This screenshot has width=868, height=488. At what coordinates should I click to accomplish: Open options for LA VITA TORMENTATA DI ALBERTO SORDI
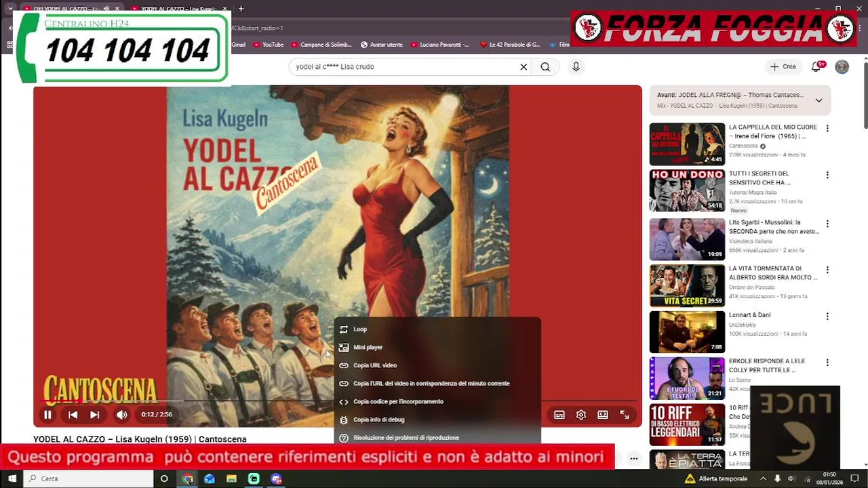click(827, 270)
